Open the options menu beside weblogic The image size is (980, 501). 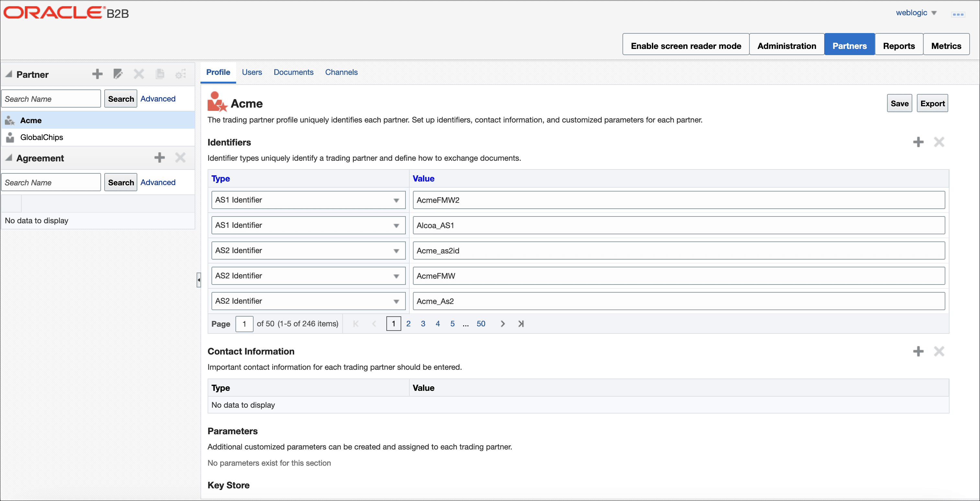pos(958,14)
